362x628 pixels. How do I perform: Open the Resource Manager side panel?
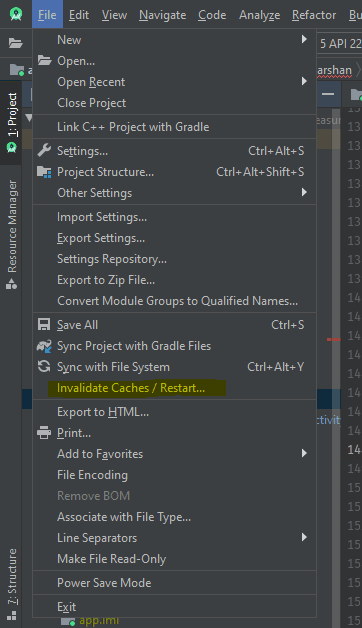coord(12,234)
